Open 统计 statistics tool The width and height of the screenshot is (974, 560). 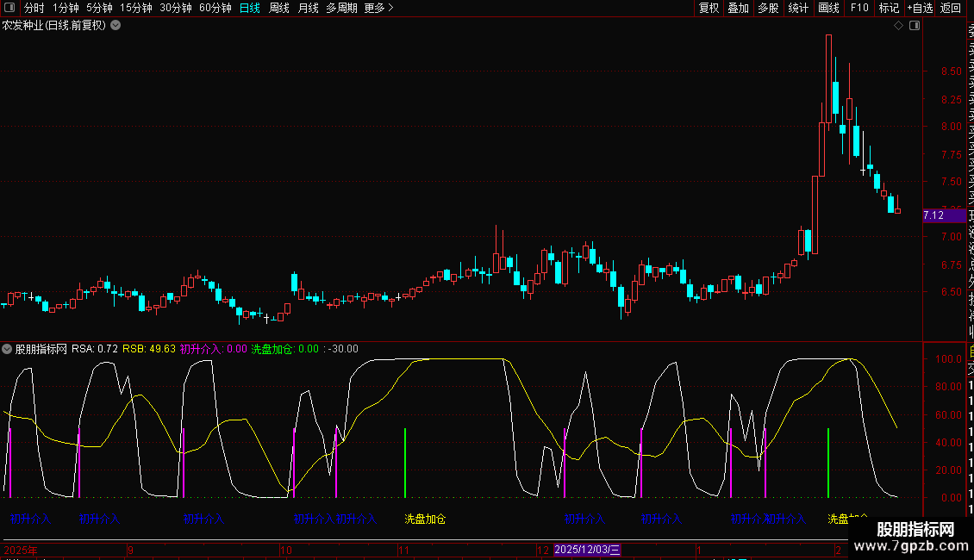pyautogui.click(x=798, y=8)
